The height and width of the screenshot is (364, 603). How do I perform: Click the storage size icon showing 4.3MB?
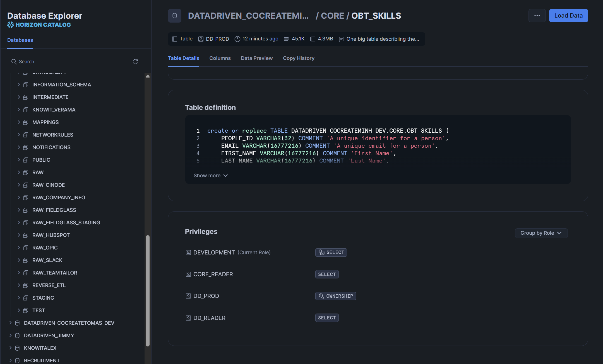313,39
